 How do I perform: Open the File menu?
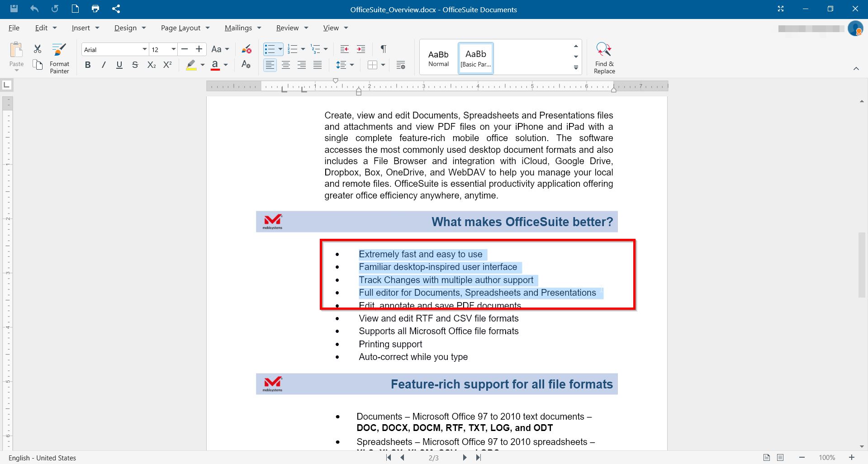tap(14, 28)
